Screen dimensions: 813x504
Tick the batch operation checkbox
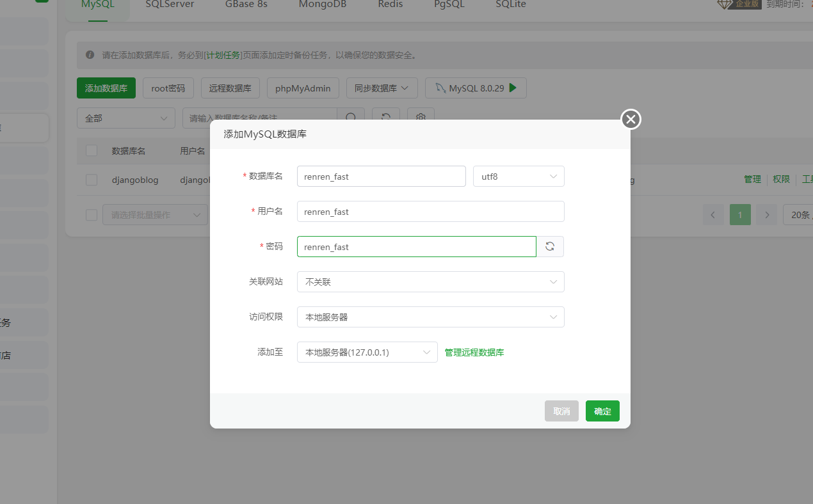coord(92,215)
